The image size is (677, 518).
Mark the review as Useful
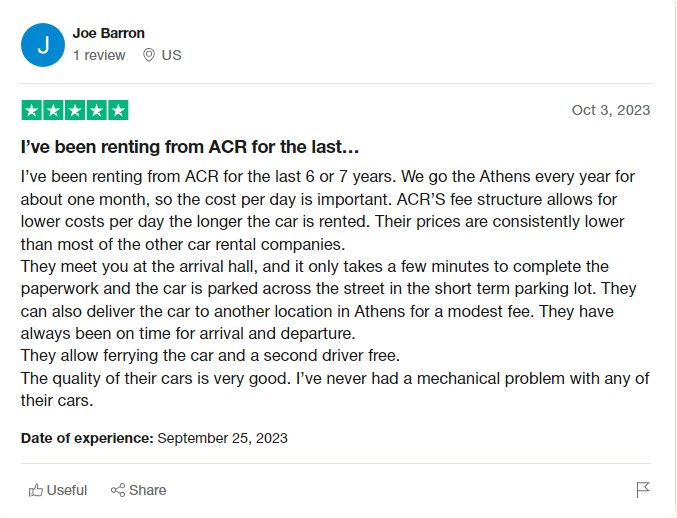(x=58, y=490)
